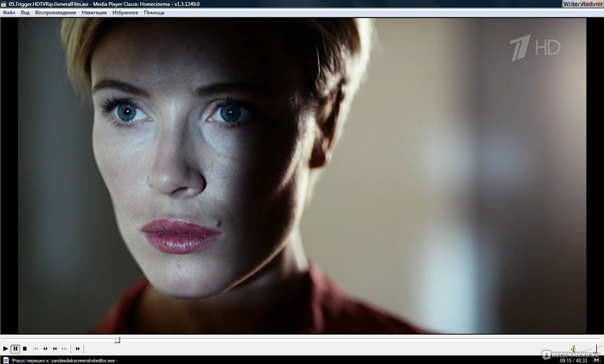Click the rewind (decrease speed) icon
This screenshot has height=364, width=604.
click(45, 348)
